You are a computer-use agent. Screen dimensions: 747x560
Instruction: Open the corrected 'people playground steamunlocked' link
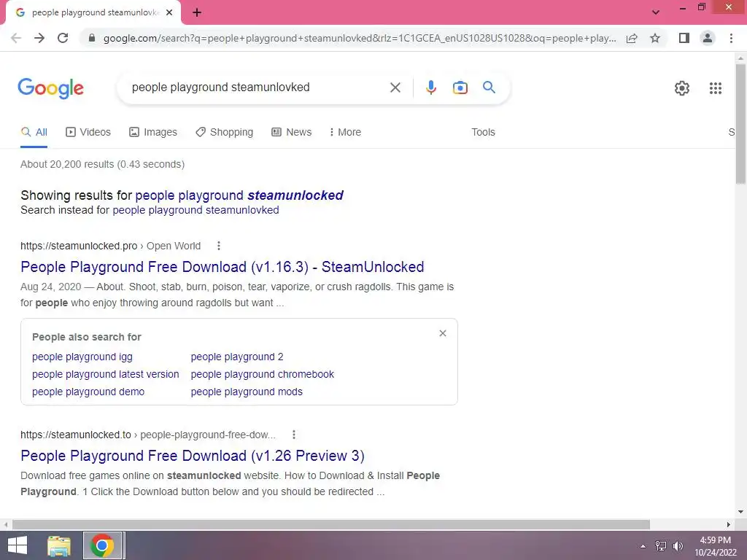239,195
